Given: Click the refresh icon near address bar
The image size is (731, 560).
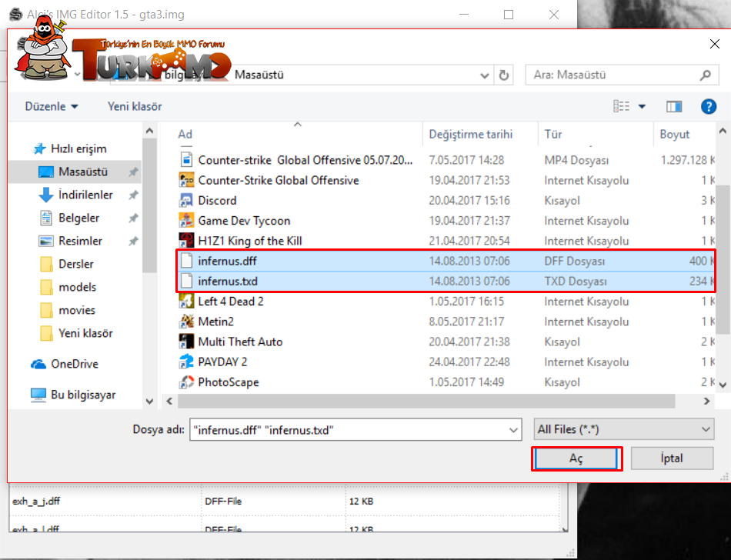Looking at the screenshot, I should (503, 75).
